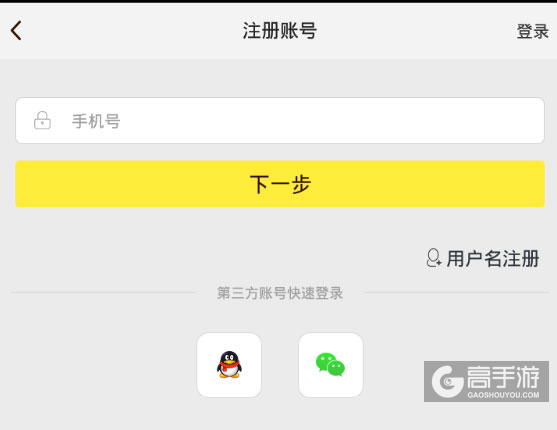Click the G logo in 高手游 watermark
This screenshot has width=557, height=430.
tap(448, 382)
